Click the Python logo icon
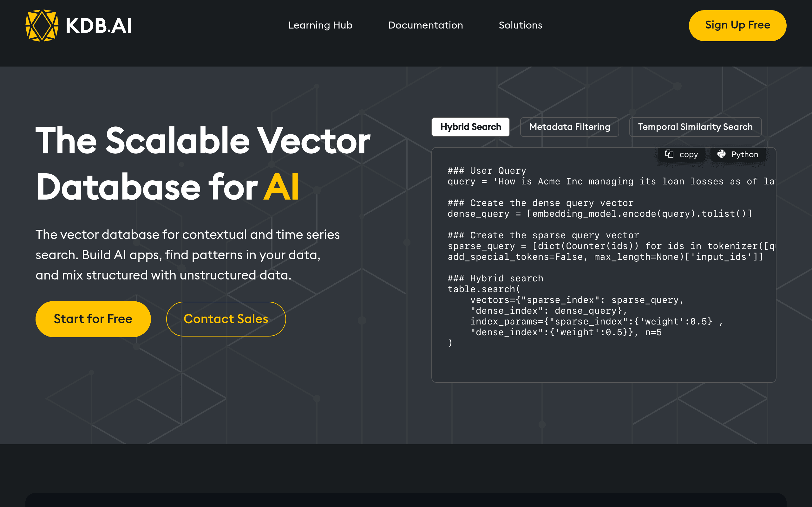The height and width of the screenshot is (507, 812). tap(721, 154)
